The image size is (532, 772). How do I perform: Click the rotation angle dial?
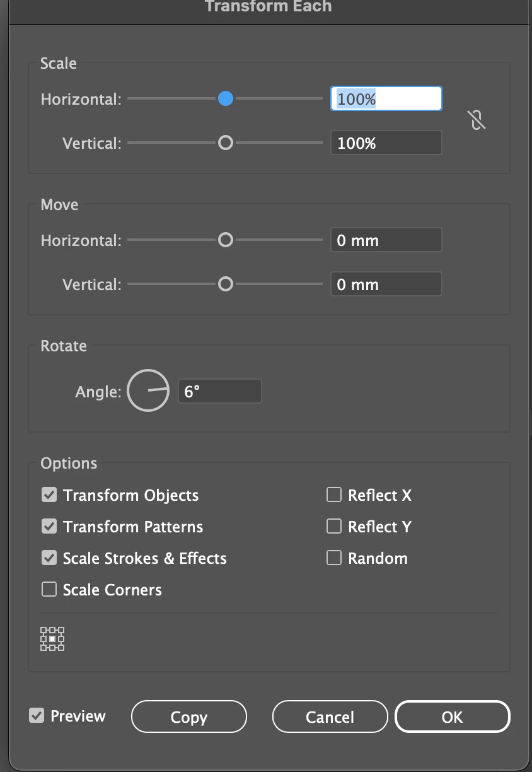pos(149,391)
